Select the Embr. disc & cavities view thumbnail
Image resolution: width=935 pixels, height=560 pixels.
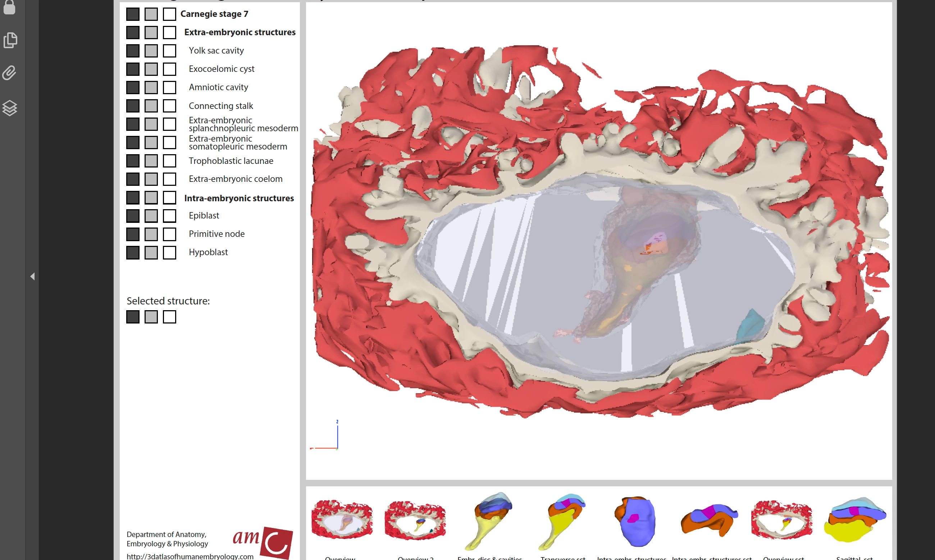(x=489, y=521)
